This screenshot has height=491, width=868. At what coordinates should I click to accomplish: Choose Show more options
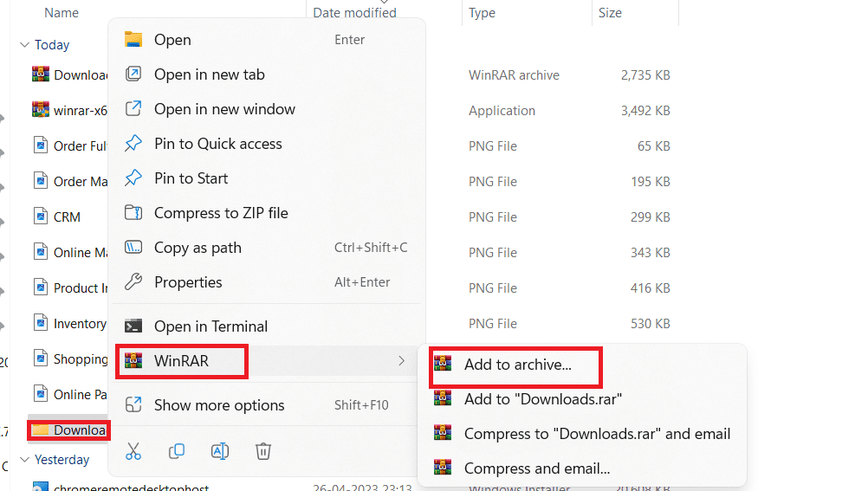click(x=219, y=405)
